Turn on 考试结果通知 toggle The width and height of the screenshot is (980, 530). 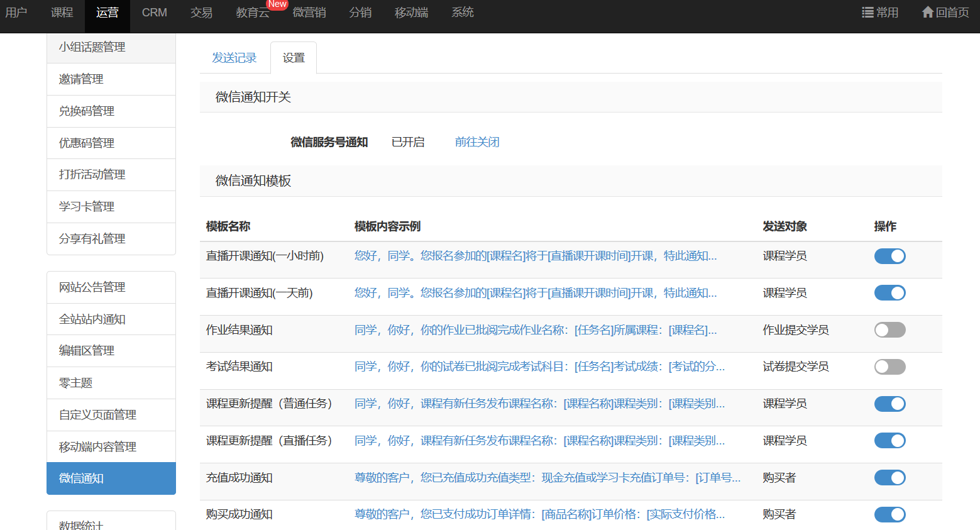pyautogui.click(x=889, y=367)
